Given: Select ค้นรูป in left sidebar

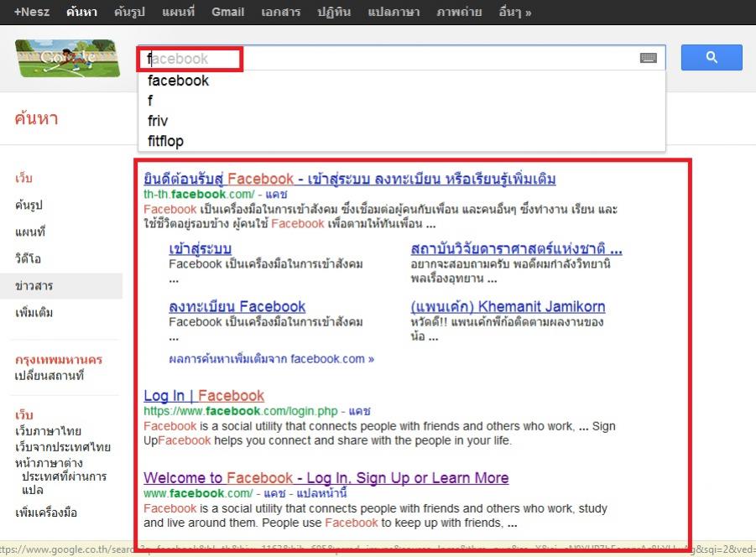Looking at the screenshot, I should coord(29,205).
